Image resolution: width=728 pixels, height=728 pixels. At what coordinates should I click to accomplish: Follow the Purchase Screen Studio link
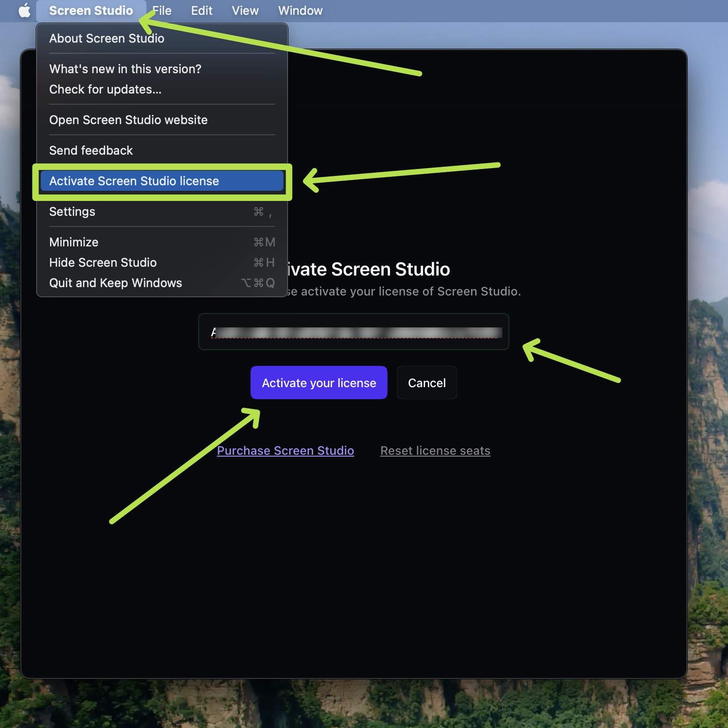pyautogui.click(x=285, y=451)
